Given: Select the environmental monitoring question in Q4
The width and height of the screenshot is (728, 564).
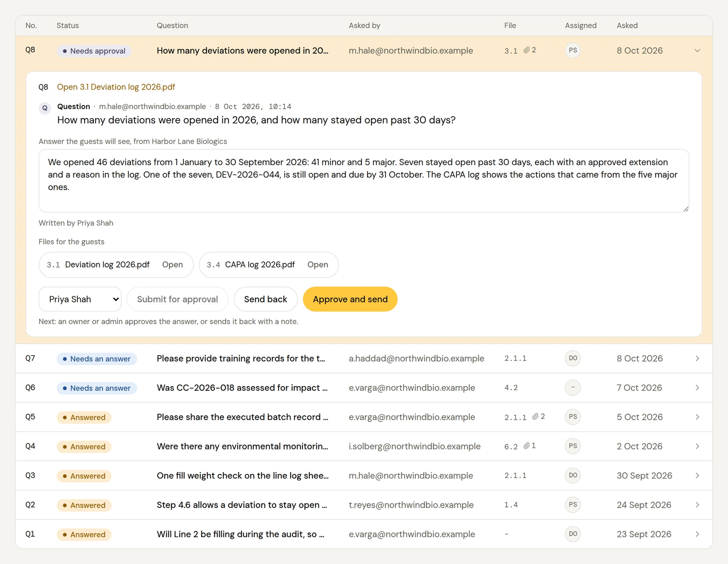Looking at the screenshot, I should pos(243,446).
